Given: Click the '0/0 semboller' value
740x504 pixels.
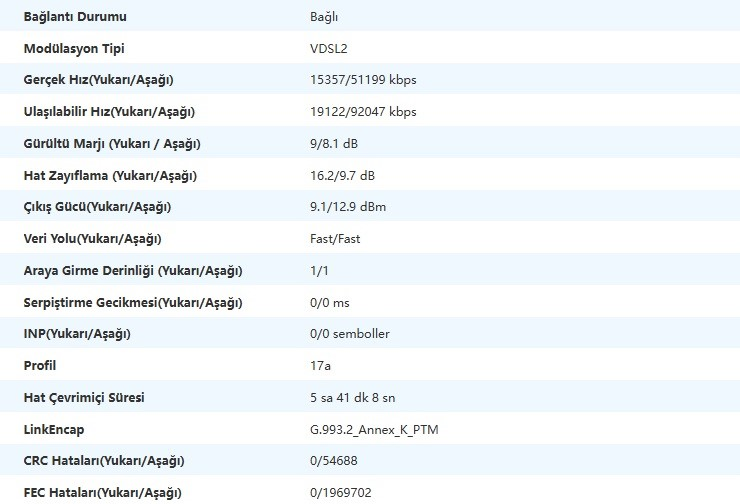Looking at the screenshot, I should coord(350,334).
